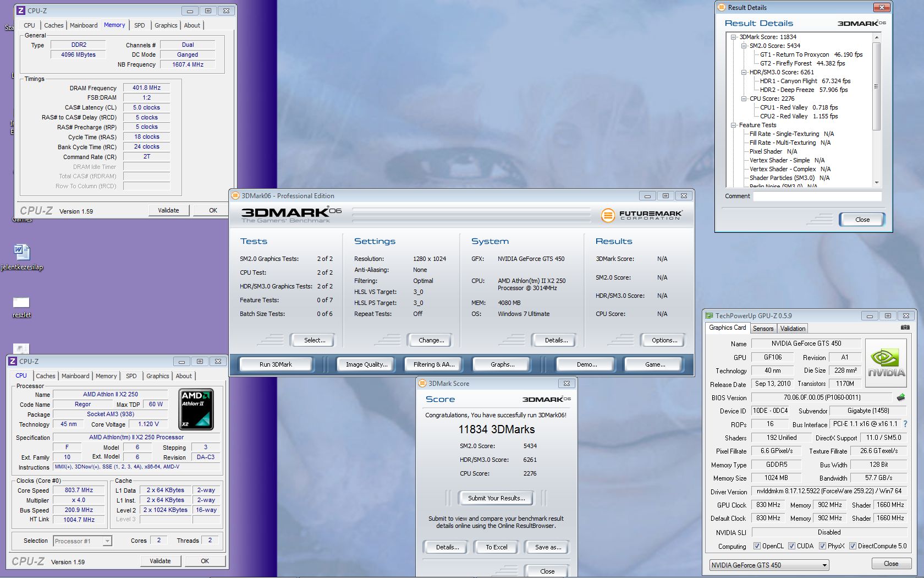Click the title icon of the lower CPU-Z window
Image resolution: width=924 pixels, height=578 pixels.
tap(12, 361)
